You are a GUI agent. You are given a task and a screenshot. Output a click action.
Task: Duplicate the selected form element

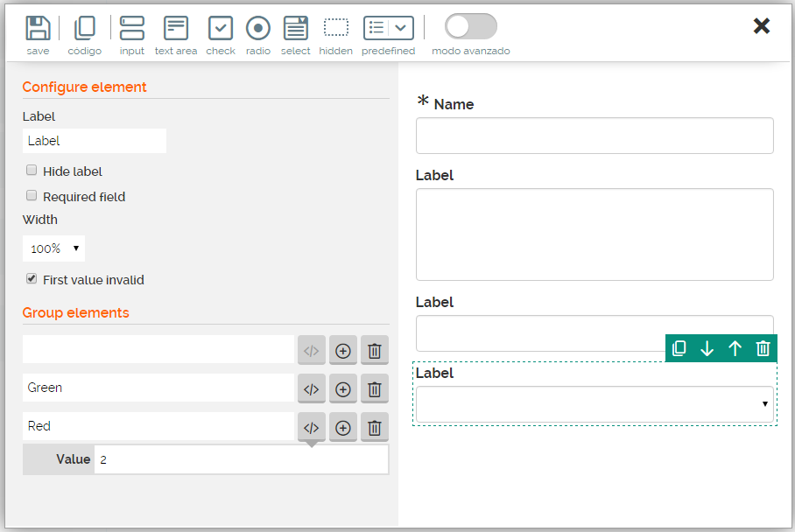pos(679,349)
